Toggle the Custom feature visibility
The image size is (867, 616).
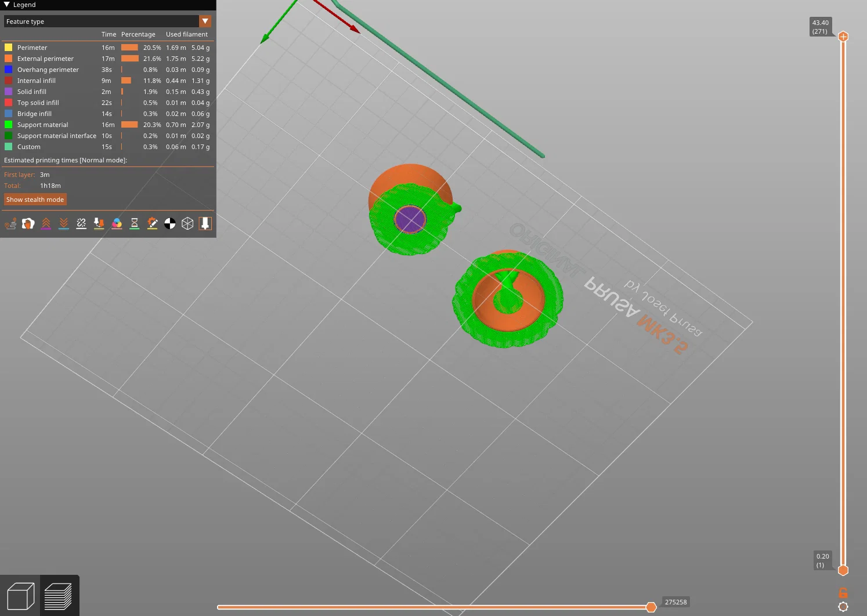pyautogui.click(x=107, y=147)
